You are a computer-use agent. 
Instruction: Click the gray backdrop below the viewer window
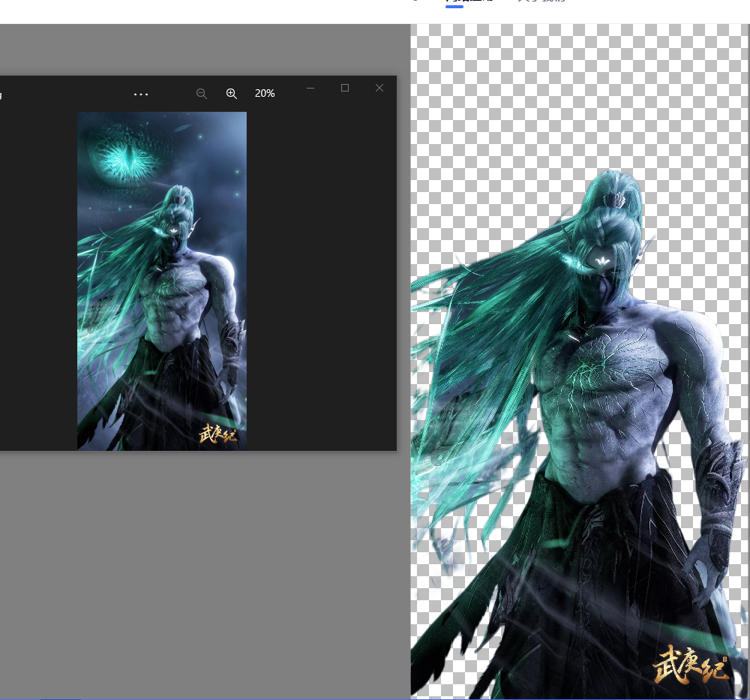[x=202, y=570]
